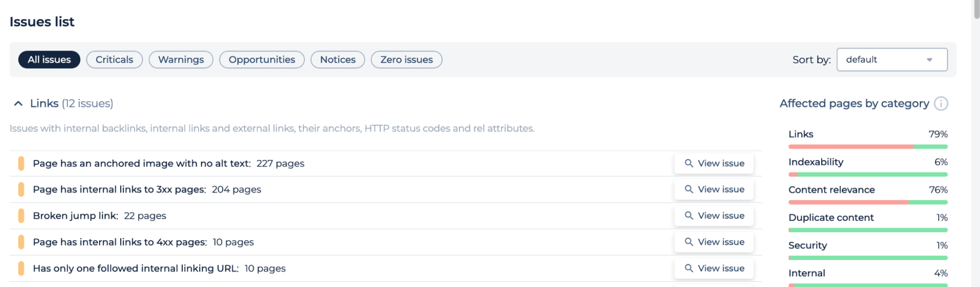Show the Zero issues filter
Screen dimensions: 980x287
pyautogui.click(x=406, y=59)
